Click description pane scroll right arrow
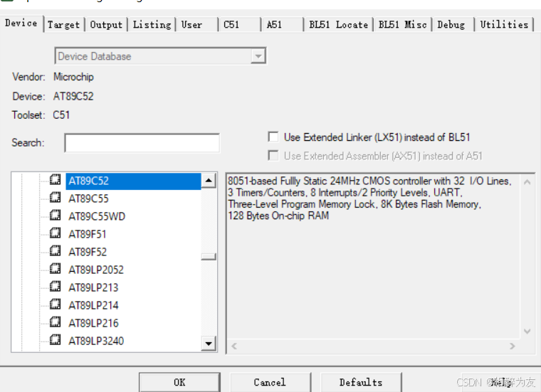The image size is (541, 392). tap(513, 346)
